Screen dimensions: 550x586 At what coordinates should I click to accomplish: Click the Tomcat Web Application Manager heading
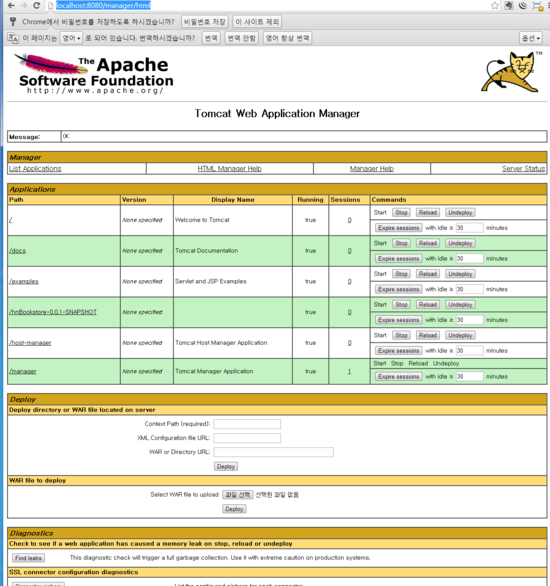(277, 113)
